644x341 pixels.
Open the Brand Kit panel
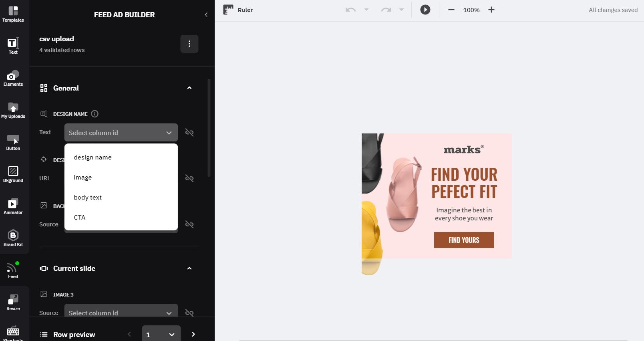[13, 238]
